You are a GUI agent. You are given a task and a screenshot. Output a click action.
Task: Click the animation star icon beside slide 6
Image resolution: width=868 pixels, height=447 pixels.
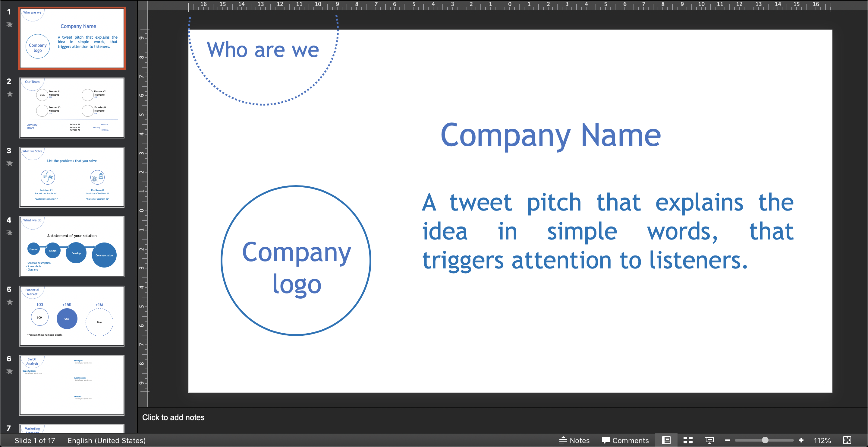[9, 372]
